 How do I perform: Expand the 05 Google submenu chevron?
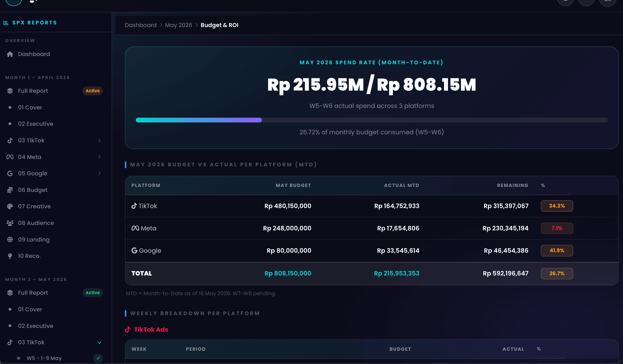click(99, 173)
